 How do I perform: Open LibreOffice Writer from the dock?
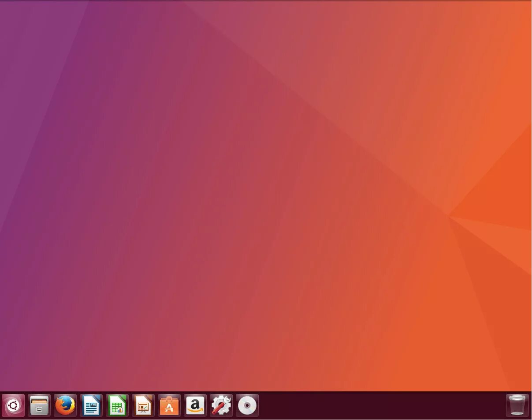click(91, 405)
